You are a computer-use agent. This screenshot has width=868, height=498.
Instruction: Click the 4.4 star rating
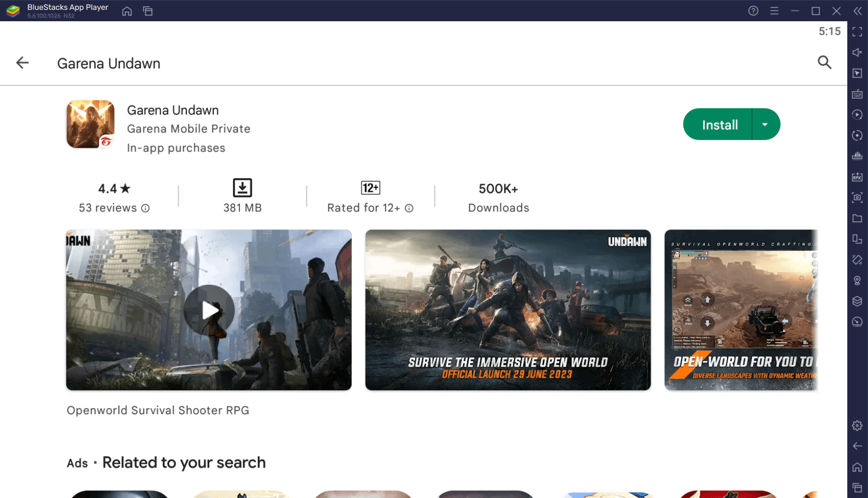click(114, 189)
